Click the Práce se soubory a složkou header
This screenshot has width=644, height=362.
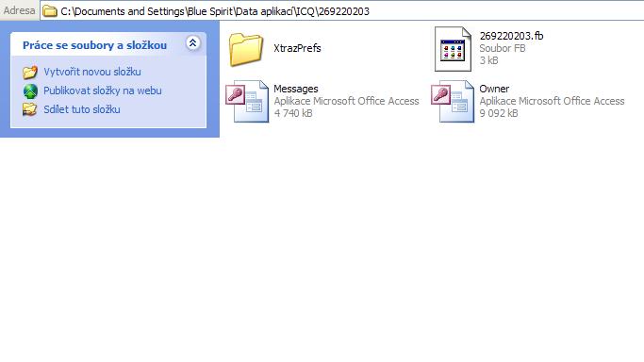coord(108,44)
